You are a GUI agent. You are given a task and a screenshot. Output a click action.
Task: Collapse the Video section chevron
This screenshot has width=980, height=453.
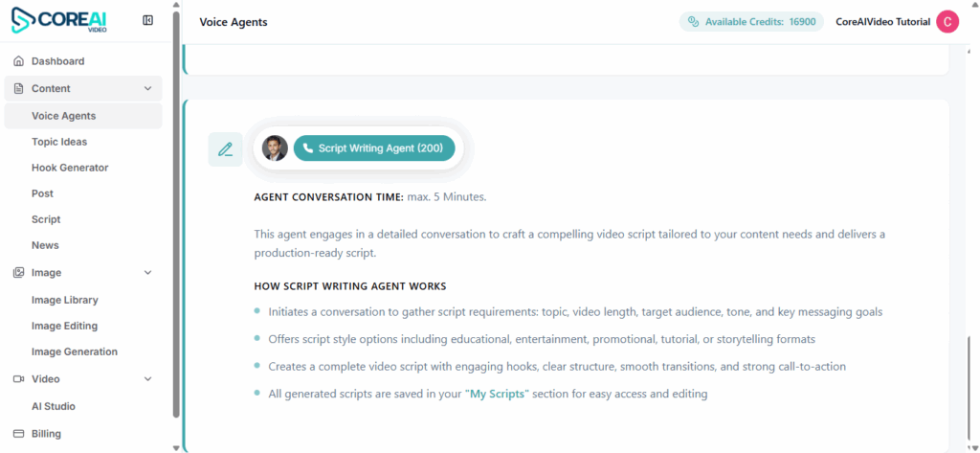pyautogui.click(x=147, y=379)
